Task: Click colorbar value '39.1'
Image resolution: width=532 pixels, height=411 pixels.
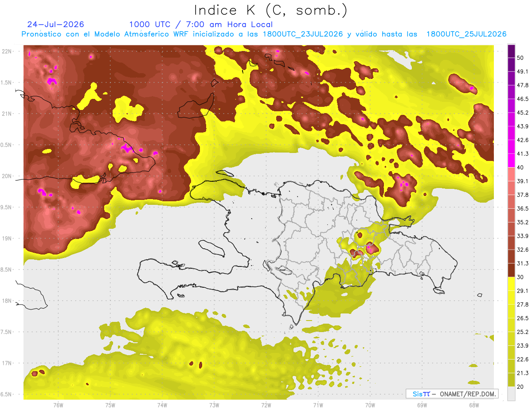Action: (x=523, y=181)
